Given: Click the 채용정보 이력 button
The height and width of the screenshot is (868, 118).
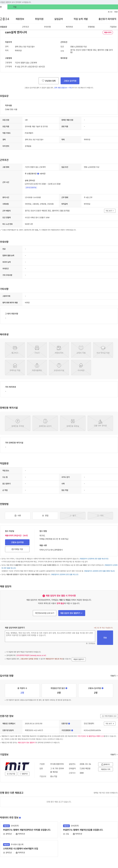Looking at the screenshot, I should click(x=106, y=769).
